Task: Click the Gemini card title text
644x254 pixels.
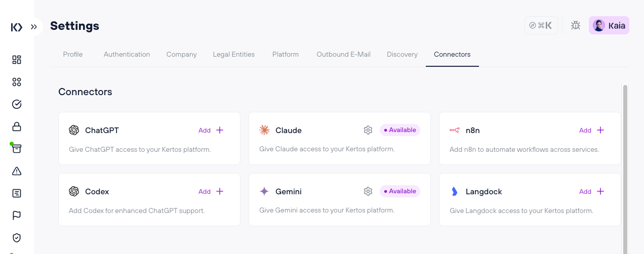Action: pos(289,192)
